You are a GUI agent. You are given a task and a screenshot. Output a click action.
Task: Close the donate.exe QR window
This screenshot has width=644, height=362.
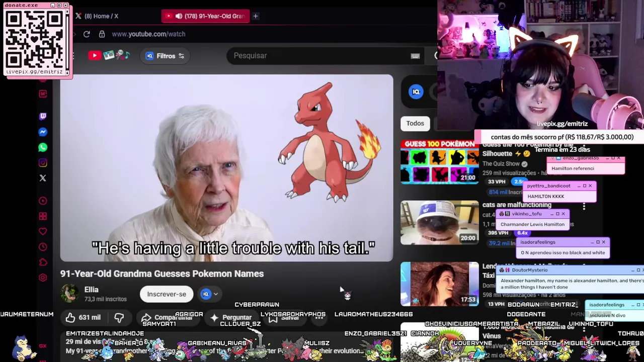coord(65,6)
